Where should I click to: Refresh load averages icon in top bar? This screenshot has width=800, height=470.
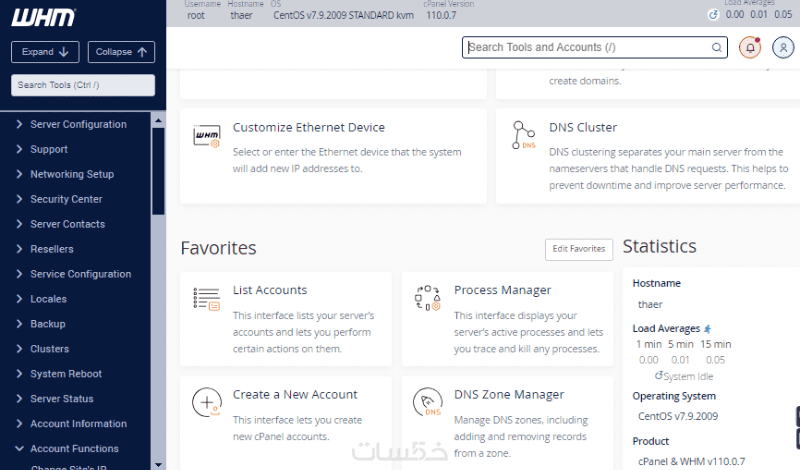(x=713, y=15)
